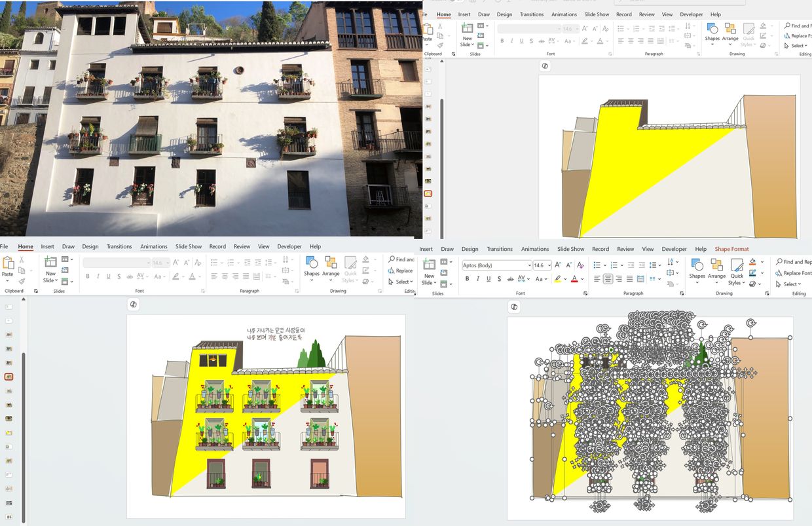Click Replace Fonts in bottom-right window
812x526 pixels.
pos(794,273)
